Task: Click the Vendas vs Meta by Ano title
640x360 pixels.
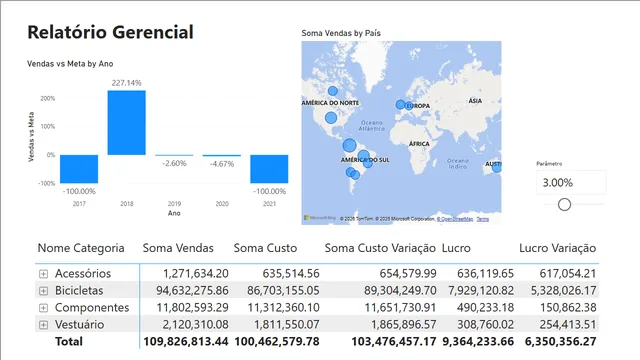Action: (x=70, y=64)
